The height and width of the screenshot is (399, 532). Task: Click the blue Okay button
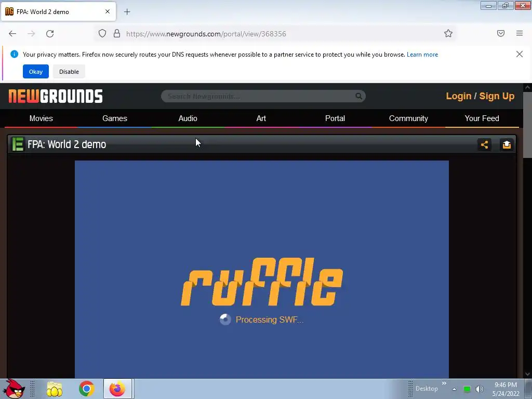coord(36,72)
